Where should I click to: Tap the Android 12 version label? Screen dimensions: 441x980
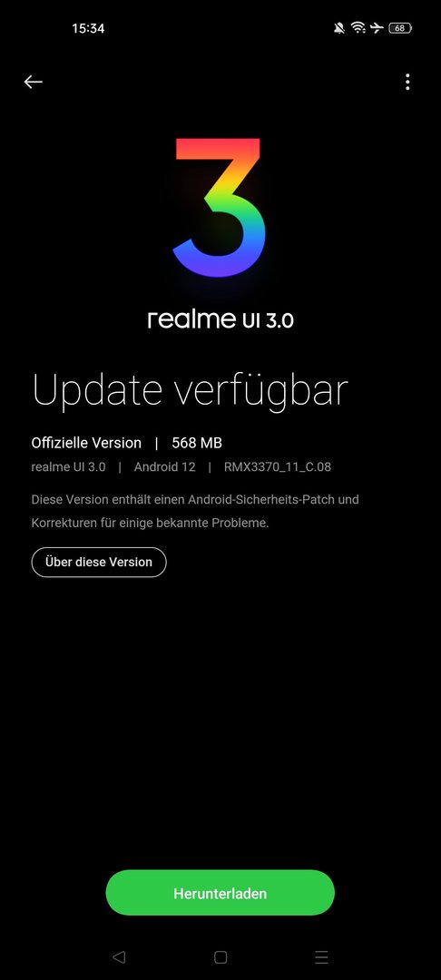click(165, 467)
